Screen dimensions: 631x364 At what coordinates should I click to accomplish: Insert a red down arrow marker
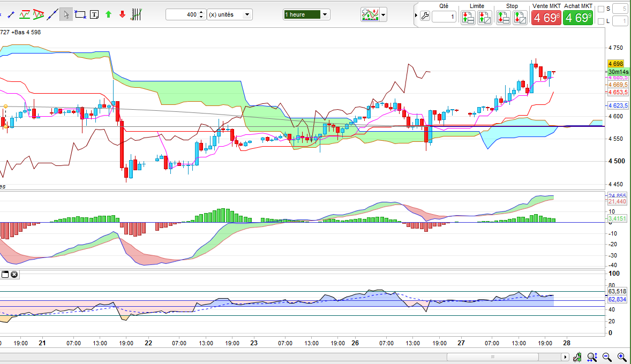123,14
